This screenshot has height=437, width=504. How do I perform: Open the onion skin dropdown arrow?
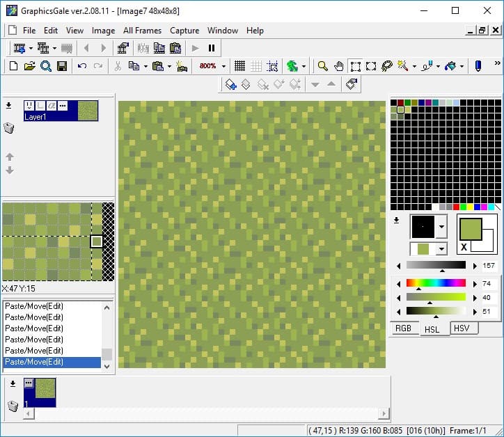click(x=304, y=67)
